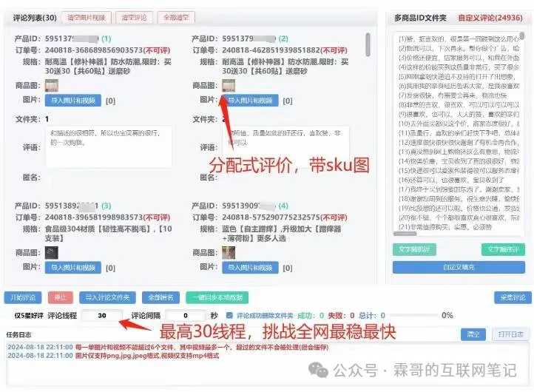Switch to 多商品ID文件夹 tab
The width and height of the screenshot is (534, 392).
tap(420, 18)
